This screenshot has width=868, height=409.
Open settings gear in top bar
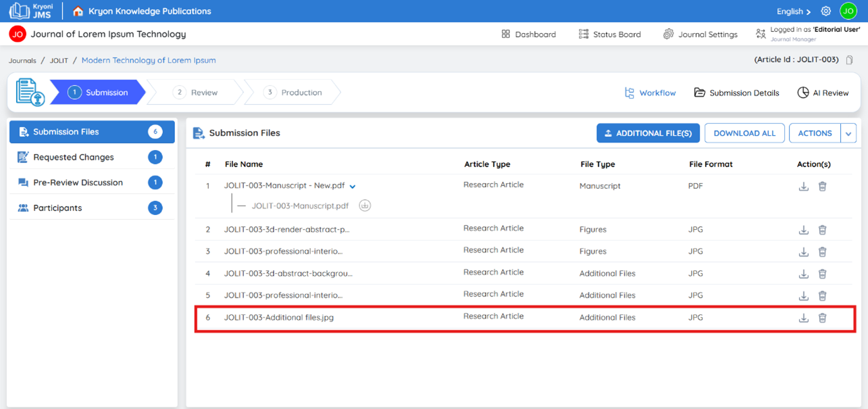click(x=825, y=11)
